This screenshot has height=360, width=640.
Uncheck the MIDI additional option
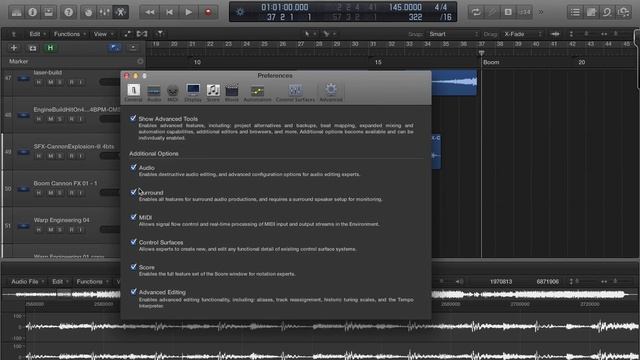[133, 217]
